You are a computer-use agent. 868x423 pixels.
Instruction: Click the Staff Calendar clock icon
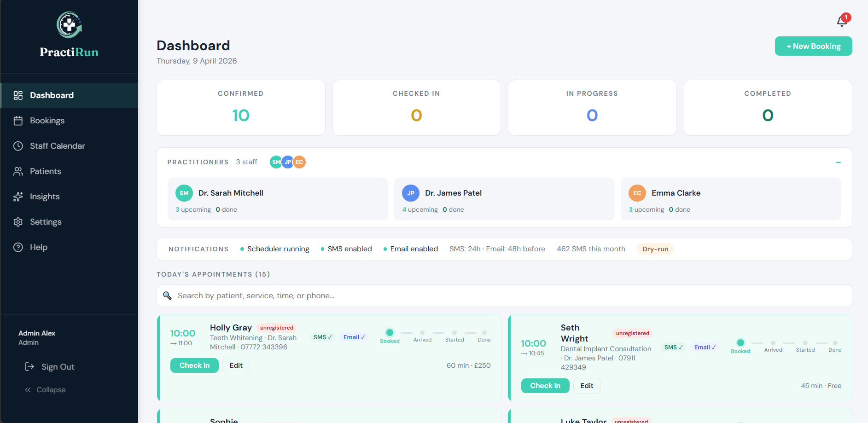(18, 146)
